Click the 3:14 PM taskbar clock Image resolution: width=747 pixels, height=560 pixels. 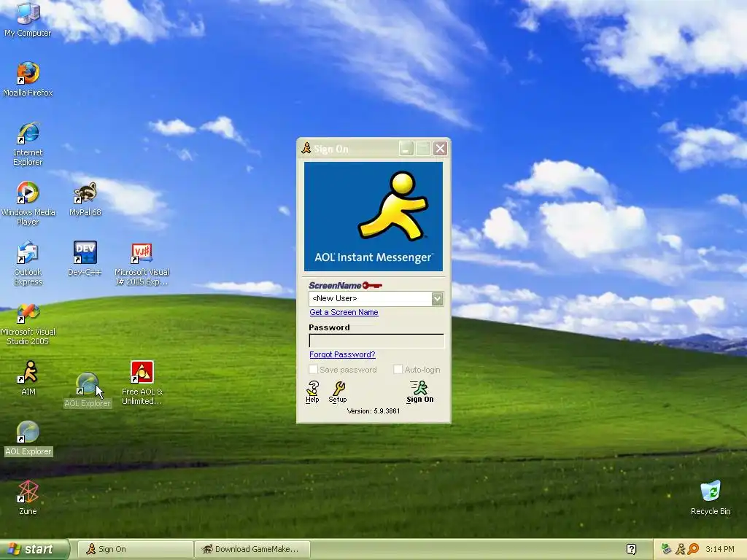tap(719, 549)
